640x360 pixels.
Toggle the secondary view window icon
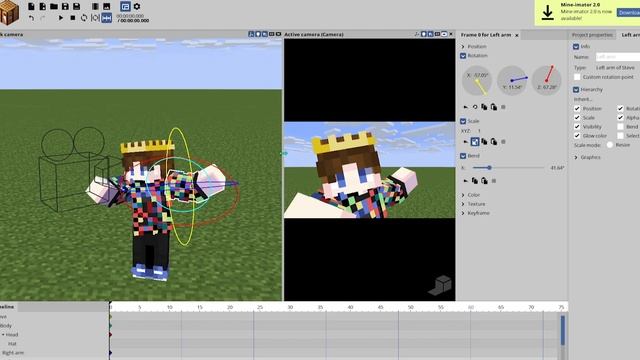[125, 7]
